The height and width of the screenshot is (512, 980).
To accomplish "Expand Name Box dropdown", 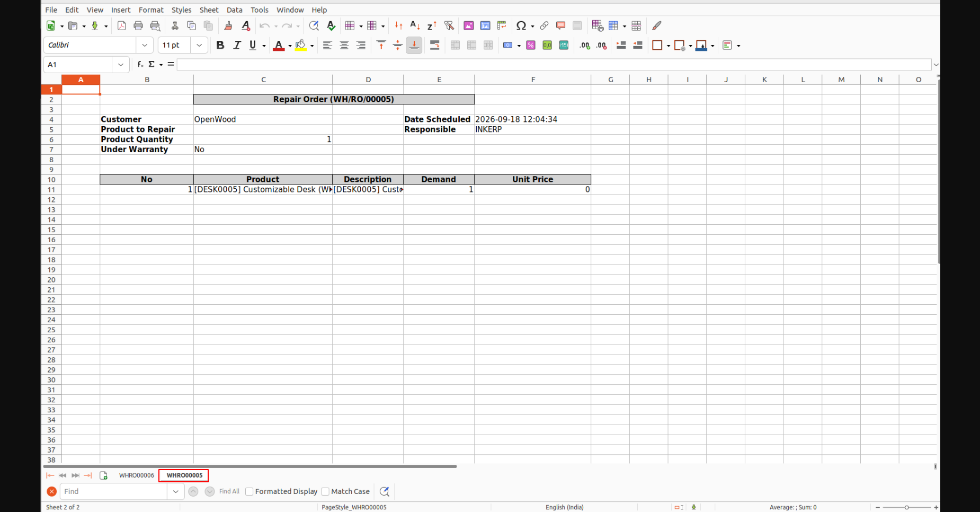I will [121, 65].
